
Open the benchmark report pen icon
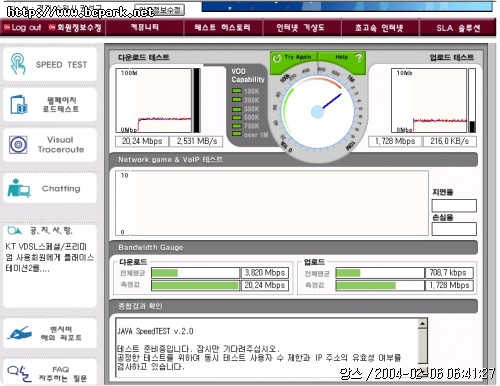pos(19,333)
